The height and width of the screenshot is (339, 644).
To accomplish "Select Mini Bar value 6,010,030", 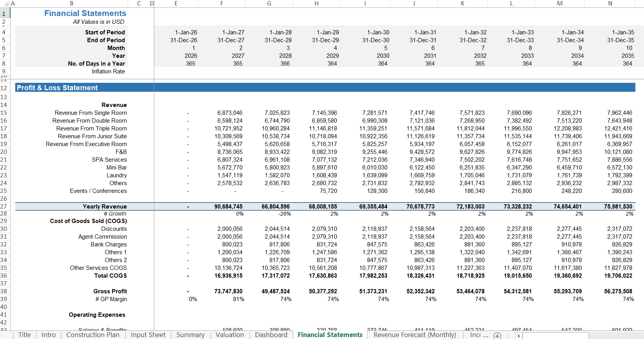I will pyautogui.click(x=375, y=168).
